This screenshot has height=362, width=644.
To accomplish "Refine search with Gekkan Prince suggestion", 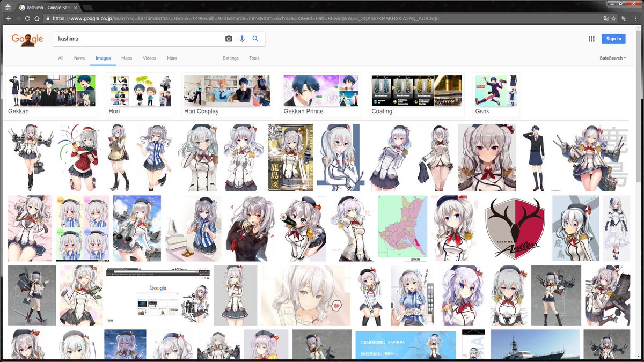I will (x=321, y=95).
